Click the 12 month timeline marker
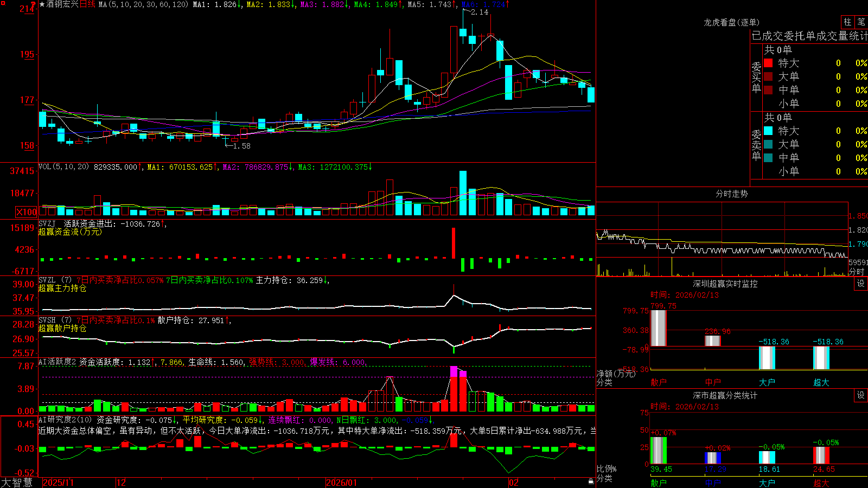Screen dimensions: 868x488 coord(121,483)
